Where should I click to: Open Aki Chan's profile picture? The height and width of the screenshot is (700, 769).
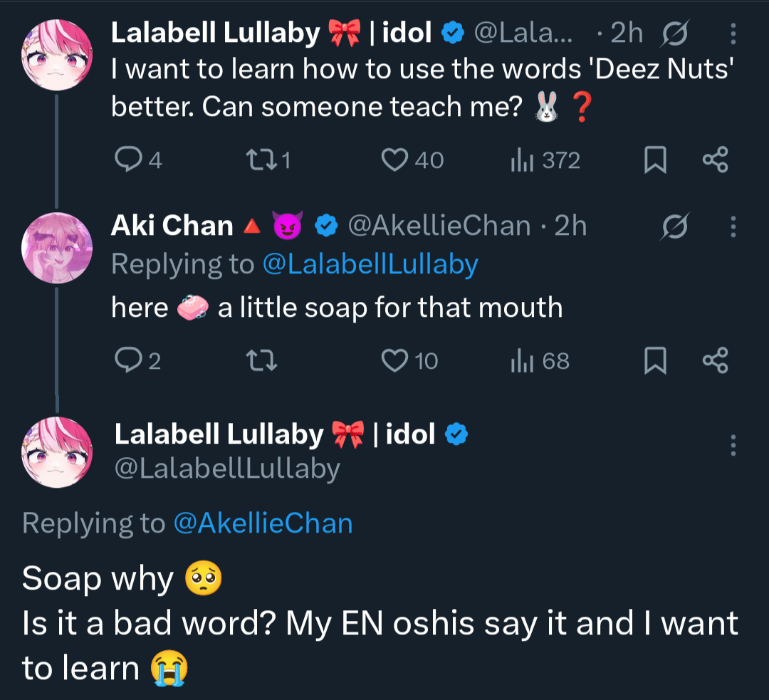pos(57,247)
